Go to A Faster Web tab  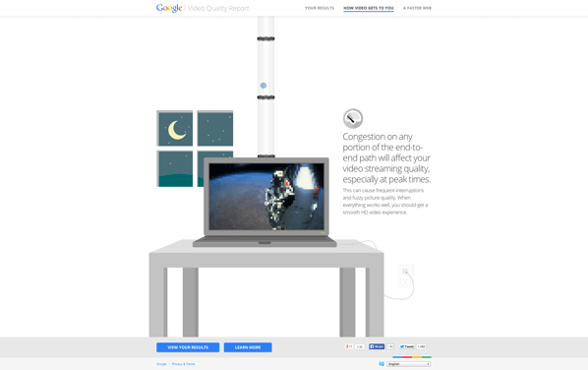click(x=417, y=8)
